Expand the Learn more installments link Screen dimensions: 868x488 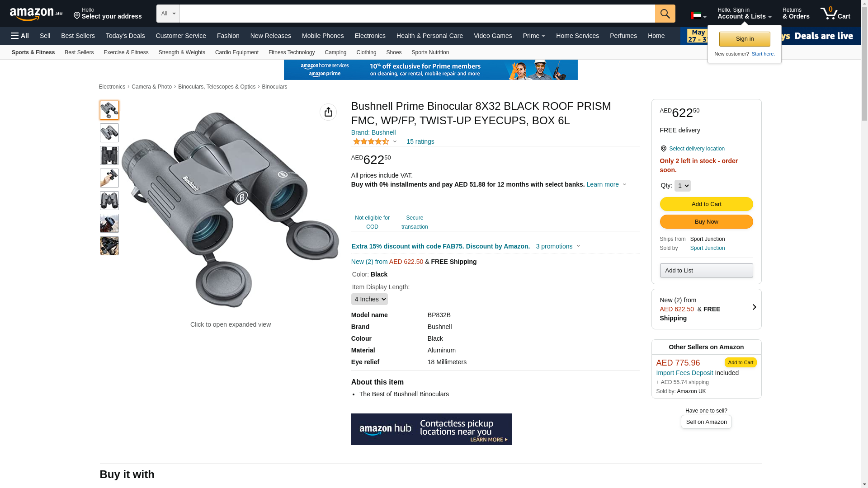pyautogui.click(x=606, y=184)
